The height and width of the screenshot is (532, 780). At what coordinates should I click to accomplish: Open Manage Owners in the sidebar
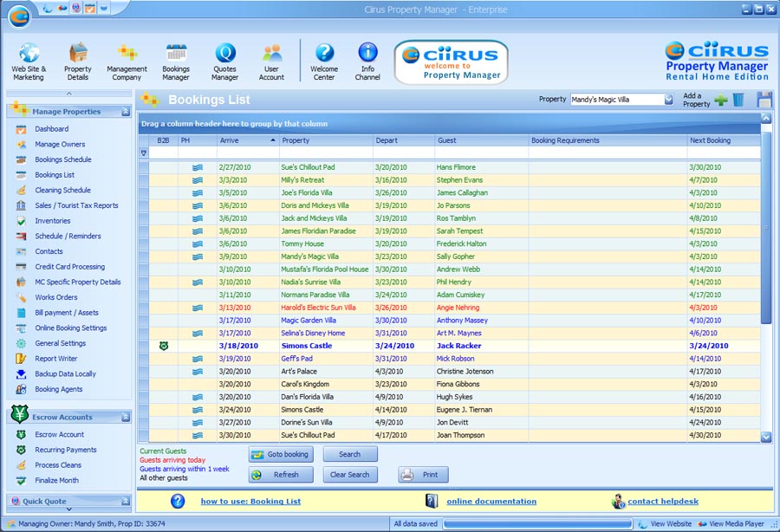coord(60,144)
